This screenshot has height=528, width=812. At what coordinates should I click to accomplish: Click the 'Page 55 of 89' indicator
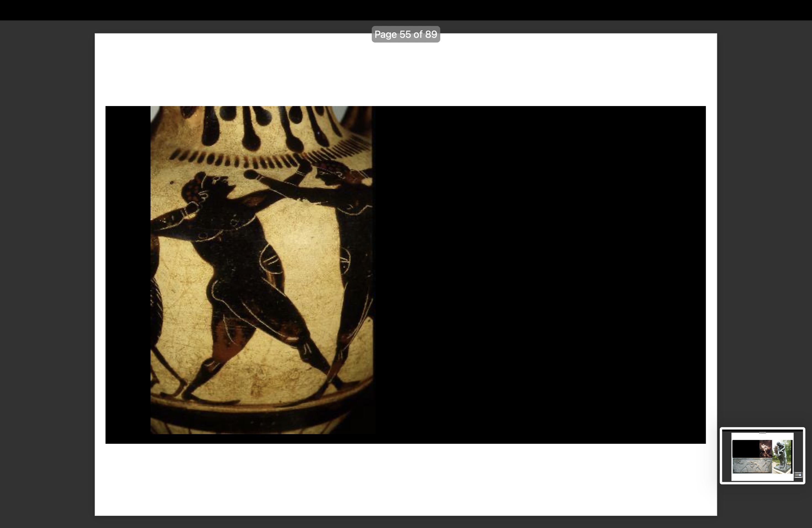[406, 35]
